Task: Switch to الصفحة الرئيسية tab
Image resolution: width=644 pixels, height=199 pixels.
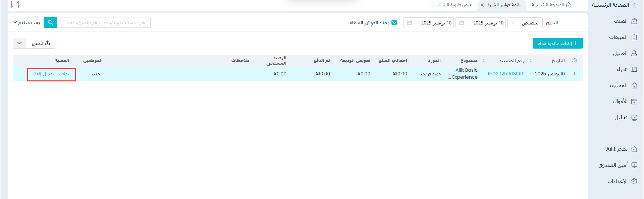Action: pyautogui.click(x=551, y=5)
